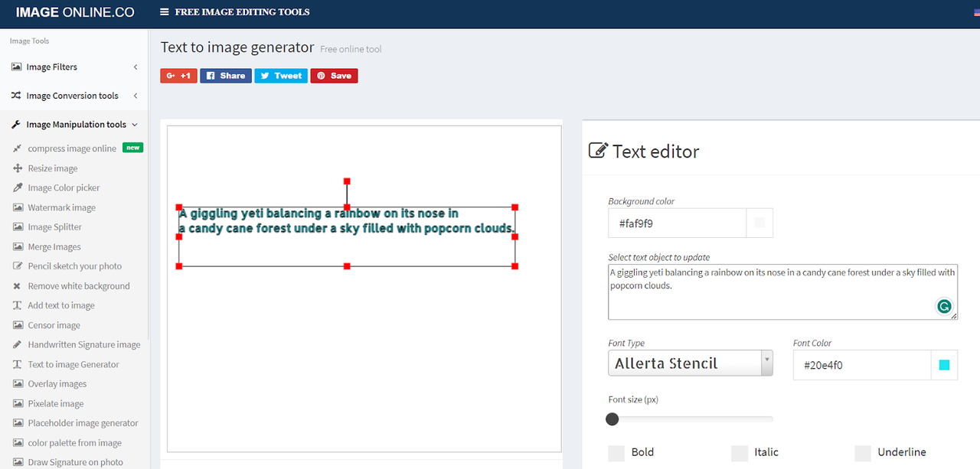This screenshot has width=980, height=469.
Task: Go to the IMAGE ONLINE.CO home logo
Action: (x=74, y=12)
